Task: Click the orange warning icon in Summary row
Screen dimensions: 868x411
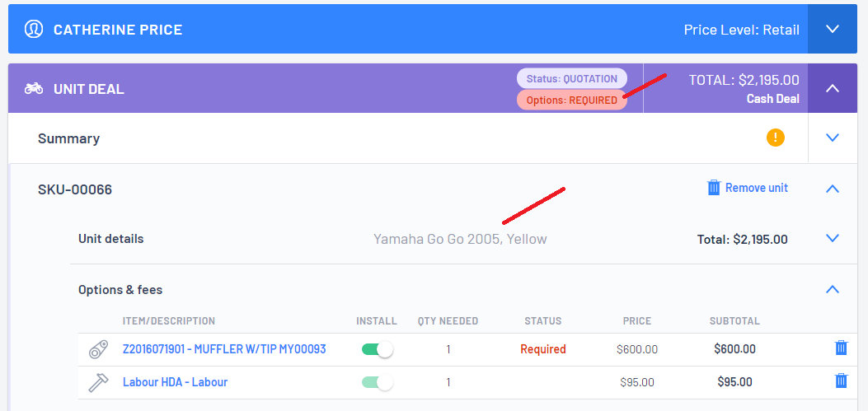Action: tap(776, 138)
